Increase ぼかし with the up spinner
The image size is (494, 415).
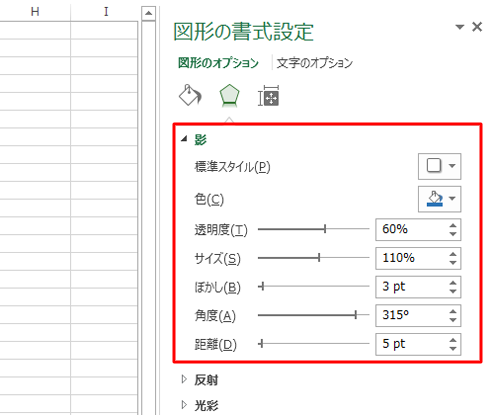(x=453, y=283)
